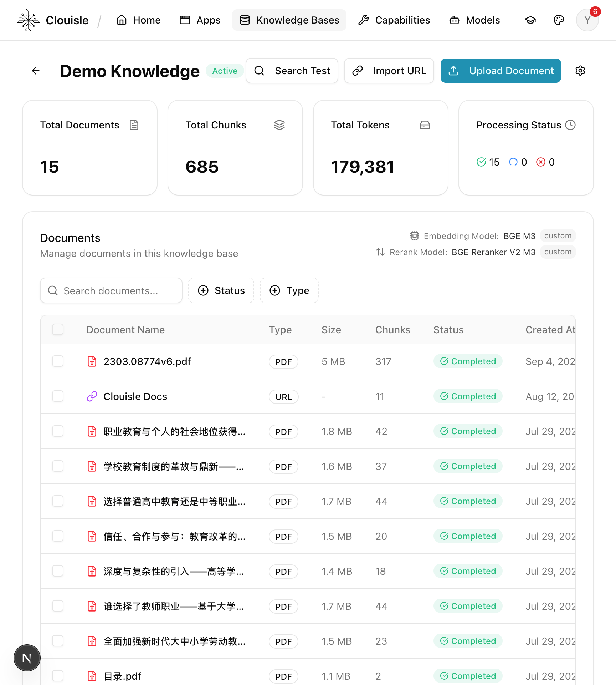This screenshot has height=685, width=616.
Task: Click the PDF icon for 2303.08774v6.pdf
Action: point(92,361)
